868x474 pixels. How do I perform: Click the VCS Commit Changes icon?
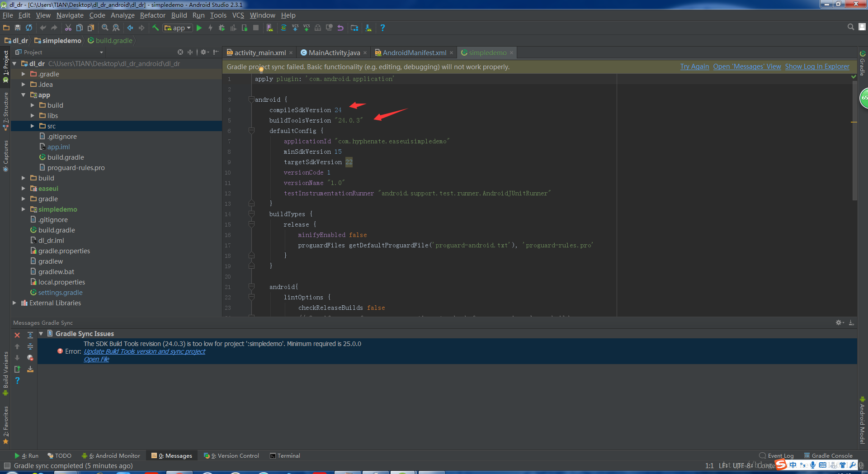point(307,28)
